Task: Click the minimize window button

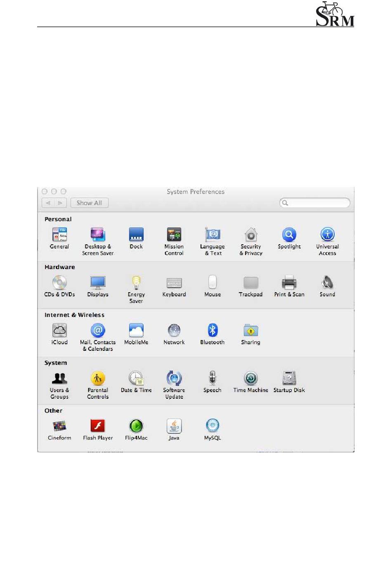Action: [54, 191]
